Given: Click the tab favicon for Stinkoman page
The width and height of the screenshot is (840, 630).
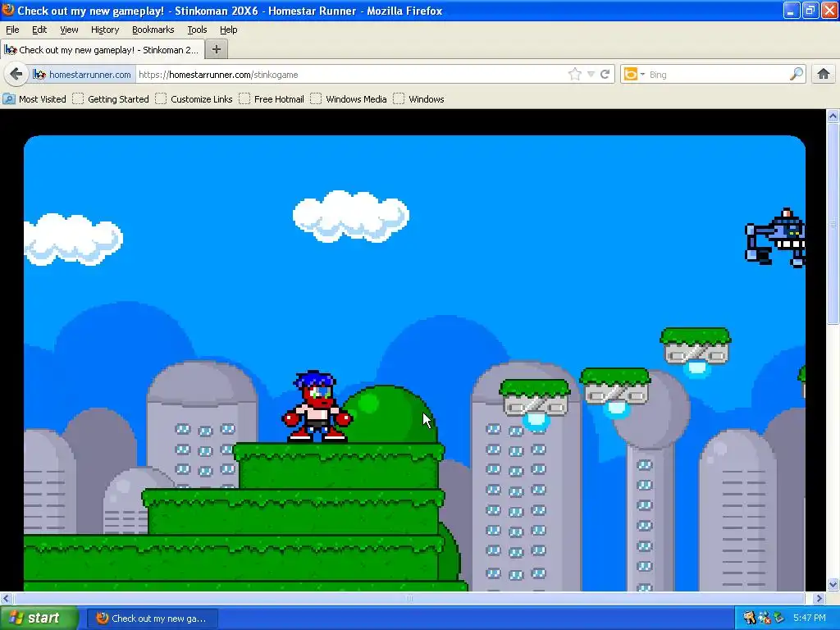Looking at the screenshot, I should click(x=10, y=50).
